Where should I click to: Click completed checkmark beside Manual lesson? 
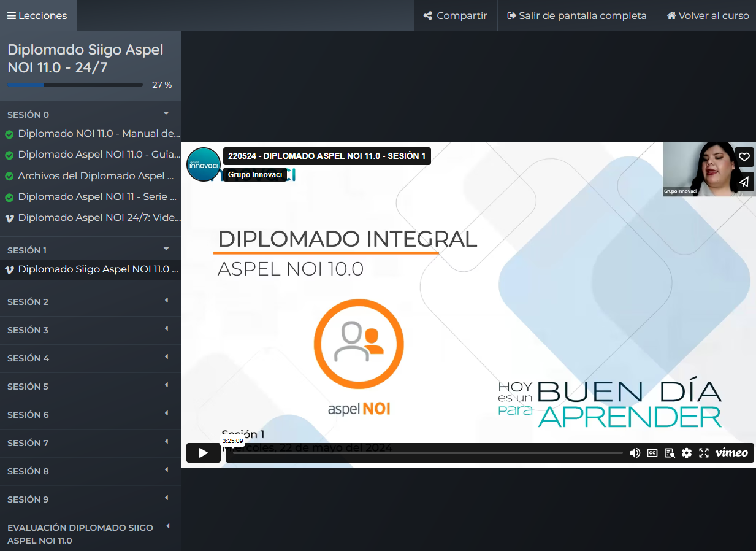coord(9,134)
